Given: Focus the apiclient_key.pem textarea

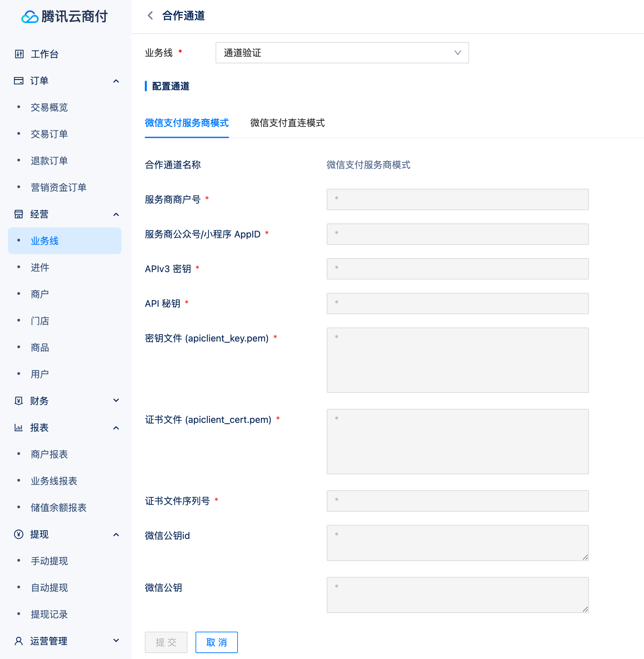Looking at the screenshot, I should (457, 360).
